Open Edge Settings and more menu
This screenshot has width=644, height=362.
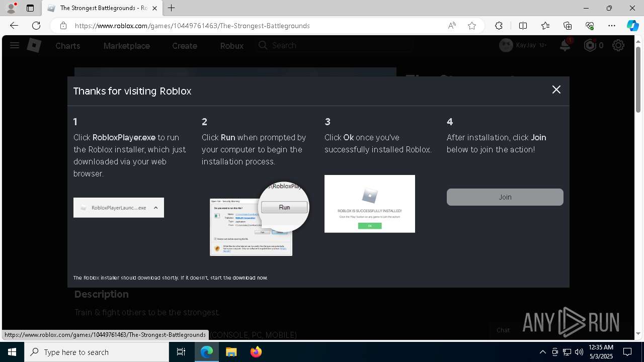tap(612, 26)
